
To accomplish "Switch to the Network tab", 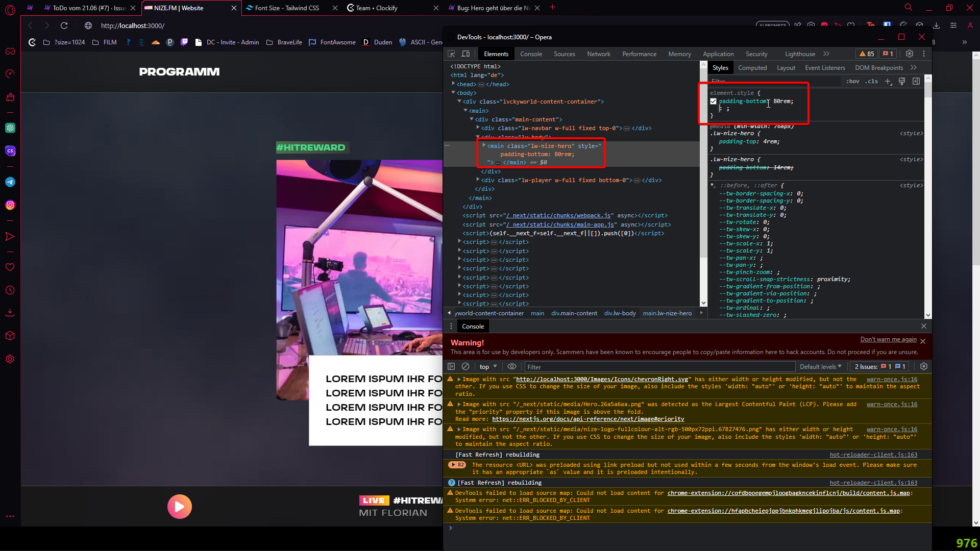I will click(x=598, y=54).
